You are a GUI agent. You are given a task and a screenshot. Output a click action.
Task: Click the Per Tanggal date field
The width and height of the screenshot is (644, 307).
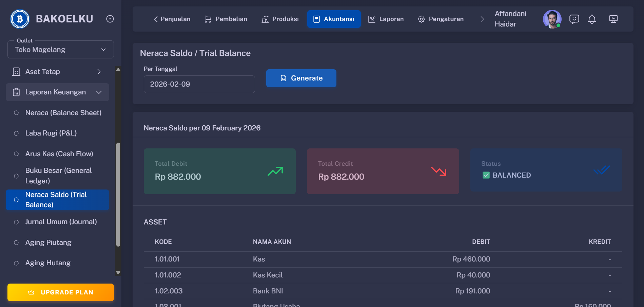(199, 84)
